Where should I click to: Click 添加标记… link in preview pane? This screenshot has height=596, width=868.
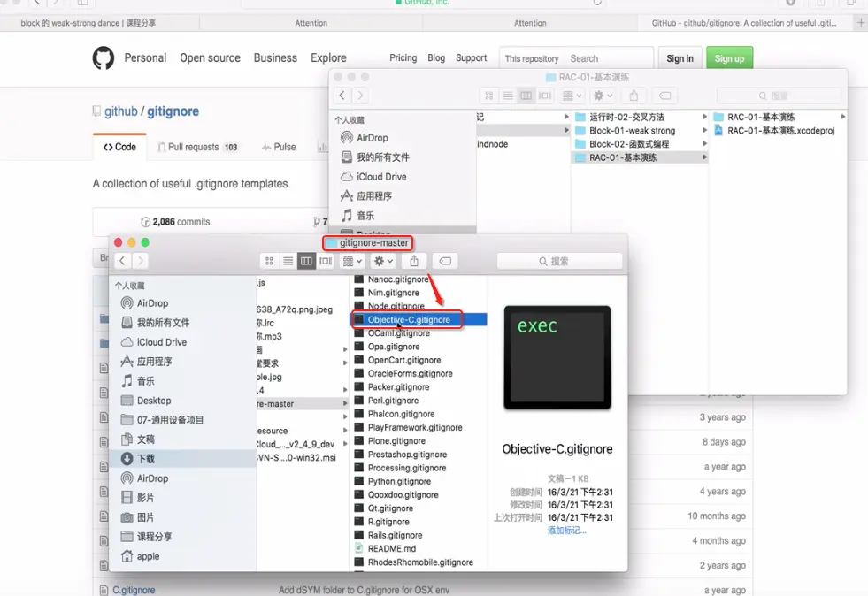click(x=566, y=531)
